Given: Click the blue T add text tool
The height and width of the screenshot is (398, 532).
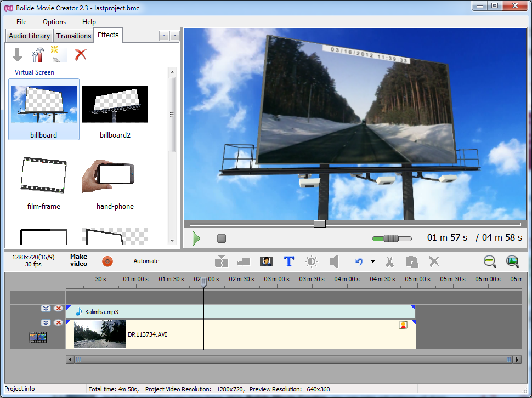Looking at the screenshot, I should pyautogui.click(x=289, y=261).
